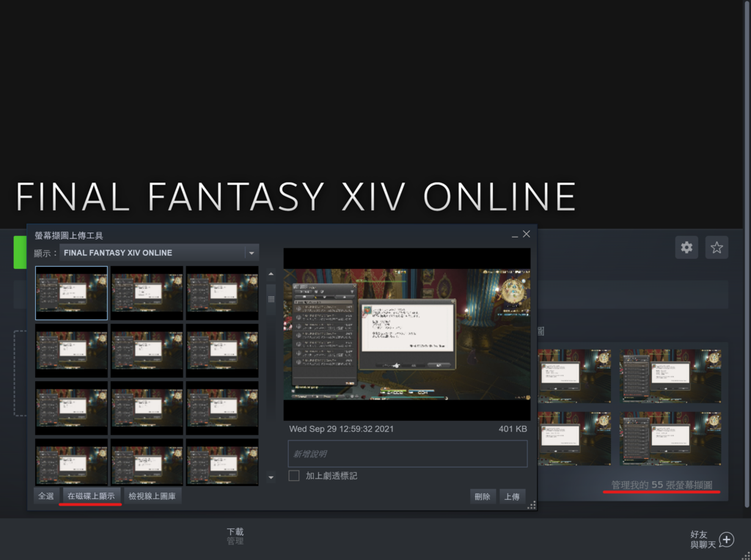
Task: Click the 全選 select-all button
Action: 46,496
